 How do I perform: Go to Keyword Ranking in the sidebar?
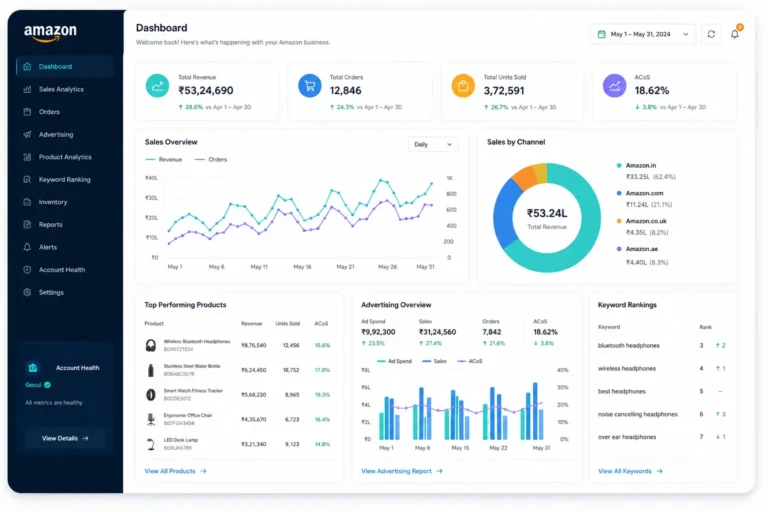tap(65, 179)
